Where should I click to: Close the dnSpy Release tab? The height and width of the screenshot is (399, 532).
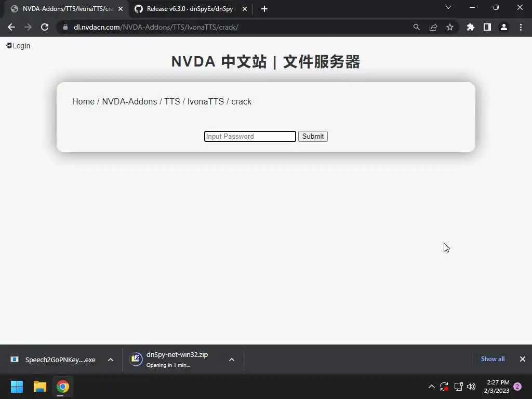[x=245, y=9]
